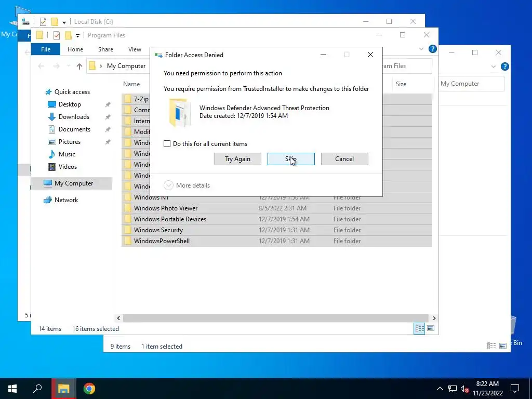Select My Computer in navigation pane

point(74,183)
